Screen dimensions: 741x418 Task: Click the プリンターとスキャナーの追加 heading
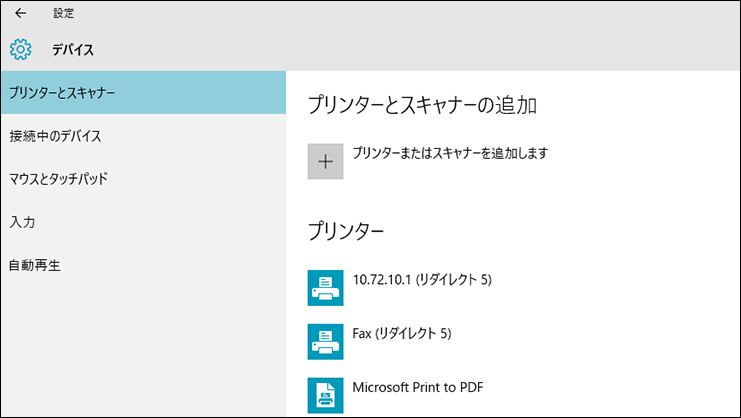(x=422, y=105)
